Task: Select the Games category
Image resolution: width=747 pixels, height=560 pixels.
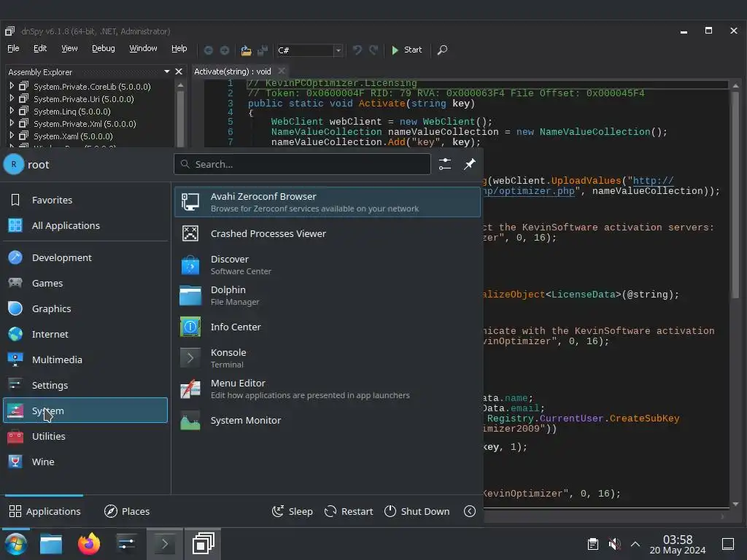Action: pos(85,284)
